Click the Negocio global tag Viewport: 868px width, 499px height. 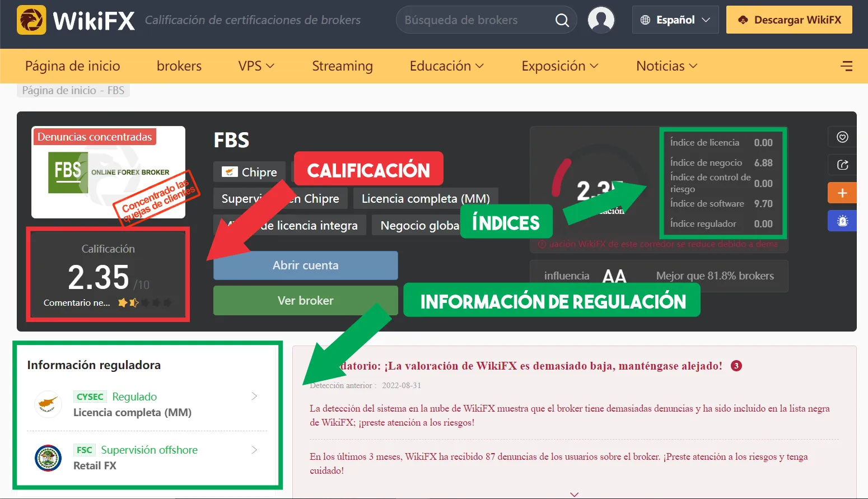419,225
